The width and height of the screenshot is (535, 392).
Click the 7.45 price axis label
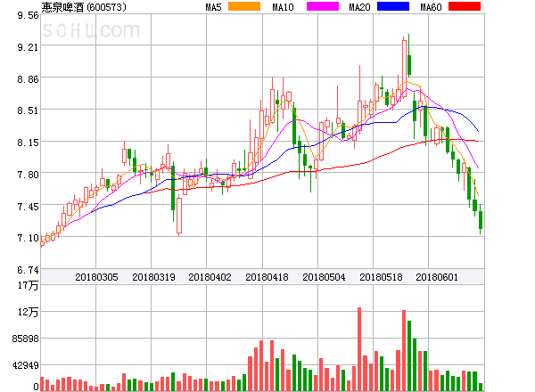(28, 207)
